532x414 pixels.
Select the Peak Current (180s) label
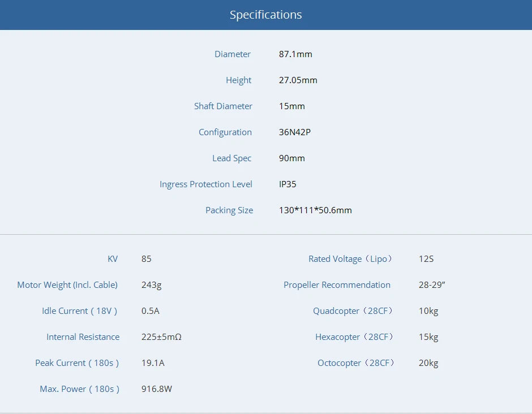pyautogui.click(x=77, y=363)
